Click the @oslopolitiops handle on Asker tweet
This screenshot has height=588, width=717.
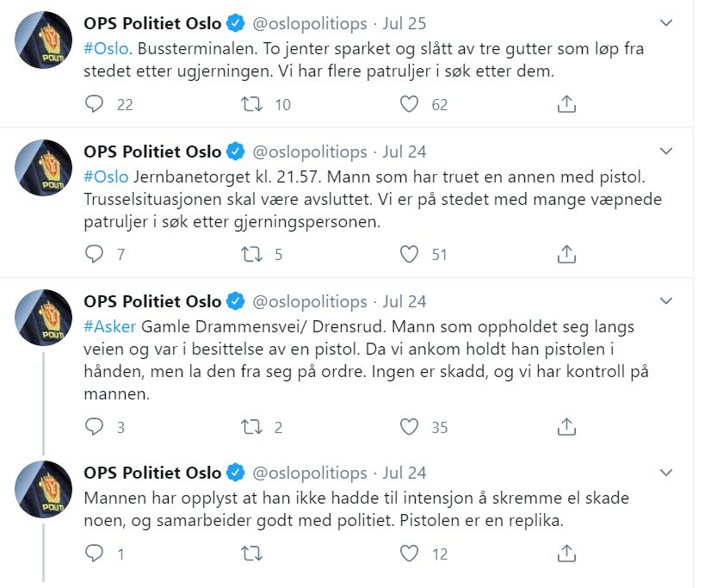pos(311,301)
